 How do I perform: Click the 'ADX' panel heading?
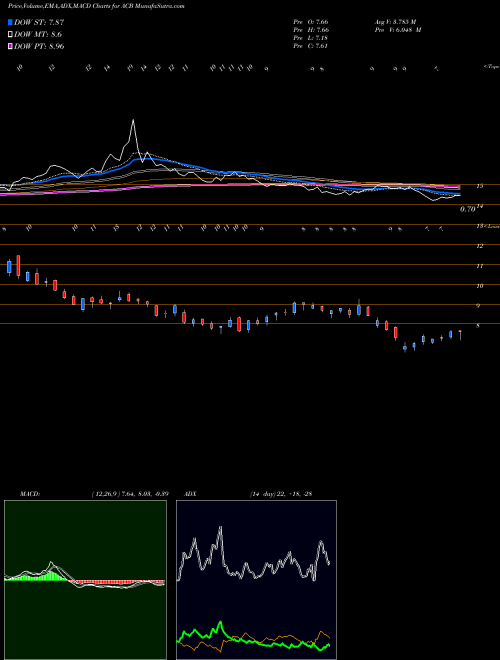click(x=190, y=494)
